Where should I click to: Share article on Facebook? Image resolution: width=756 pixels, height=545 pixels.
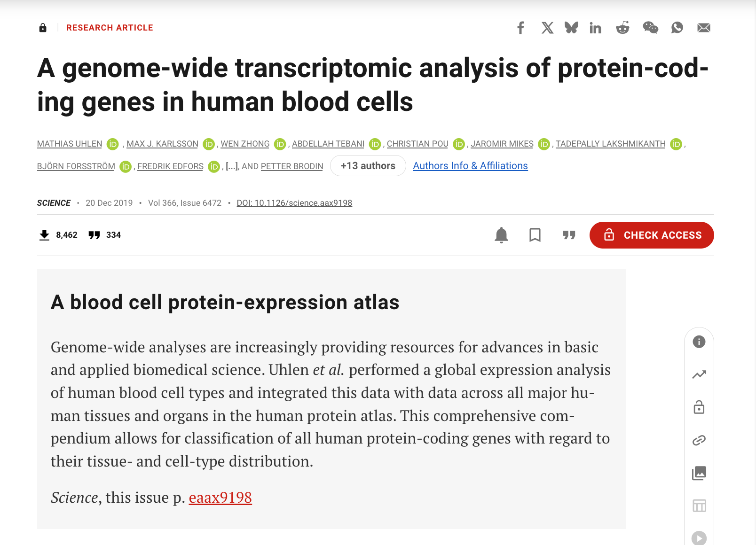(520, 28)
